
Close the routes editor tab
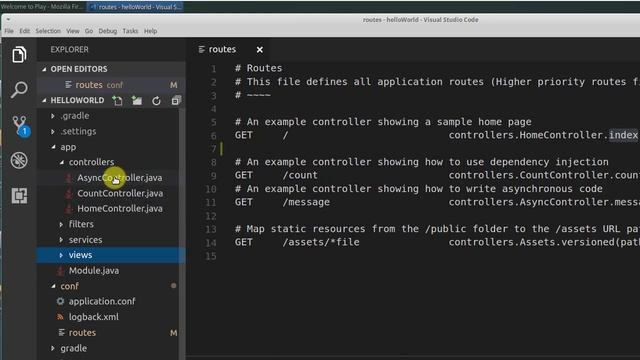(x=260, y=49)
